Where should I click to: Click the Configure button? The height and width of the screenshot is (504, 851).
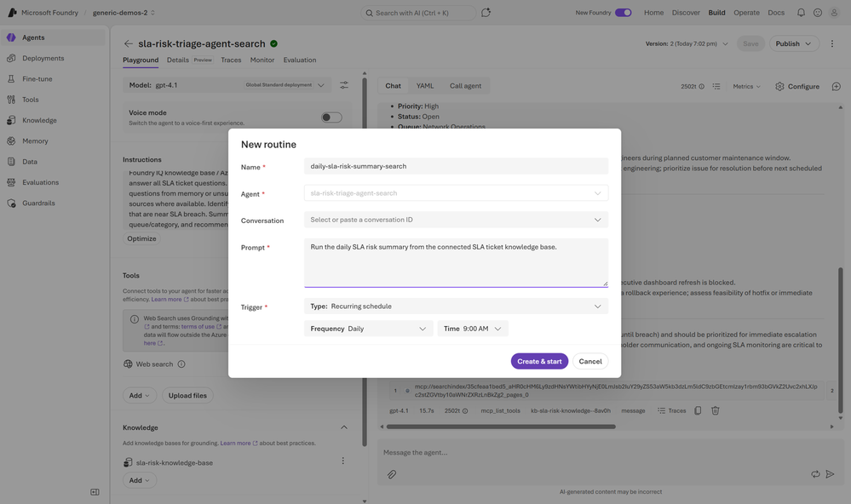(x=797, y=86)
